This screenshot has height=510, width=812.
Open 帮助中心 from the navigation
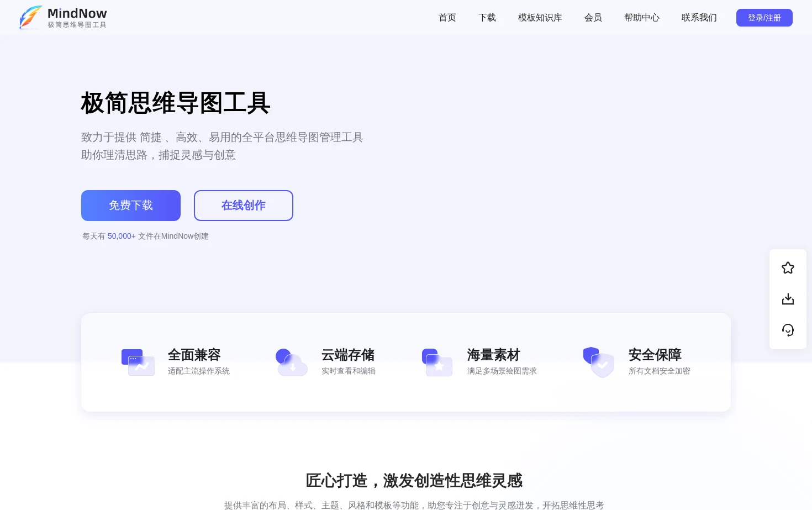click(x=642, y=18)
